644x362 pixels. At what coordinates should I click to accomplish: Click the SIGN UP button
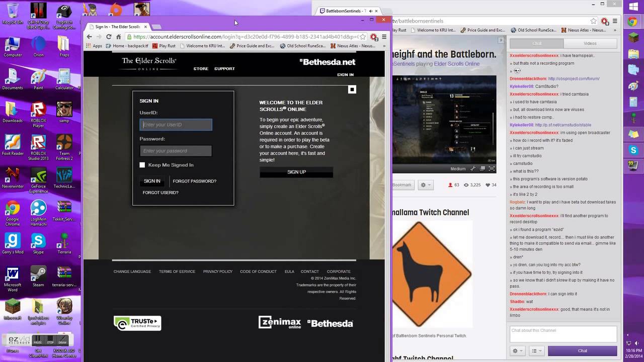(296, 172)
